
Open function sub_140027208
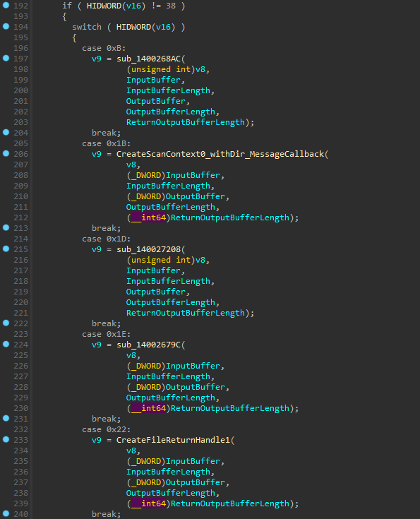tap(149, 249)
